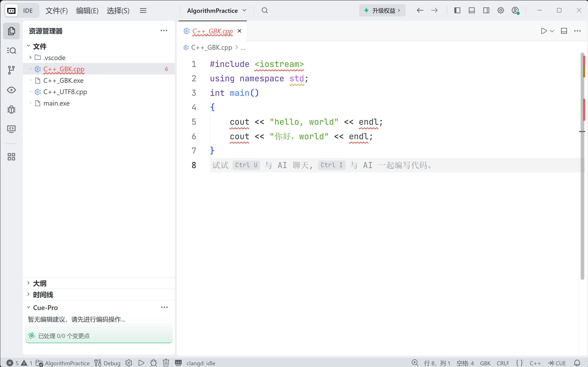588x367 pixels.
Task: Toggle the bottom panel layout
Action: [472, 11]
